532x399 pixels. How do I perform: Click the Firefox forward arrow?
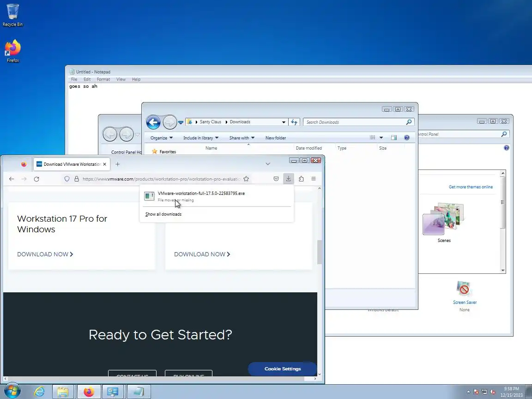click(24, 179)
